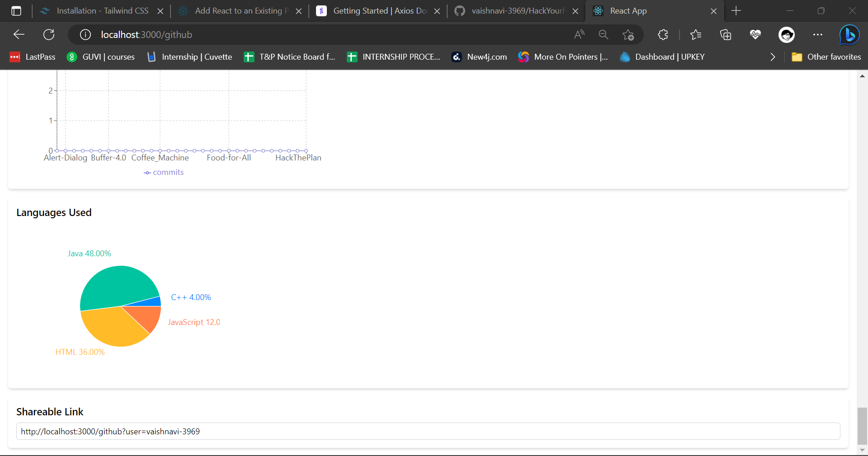Open the tab actions menu toggle

[16, 11]
